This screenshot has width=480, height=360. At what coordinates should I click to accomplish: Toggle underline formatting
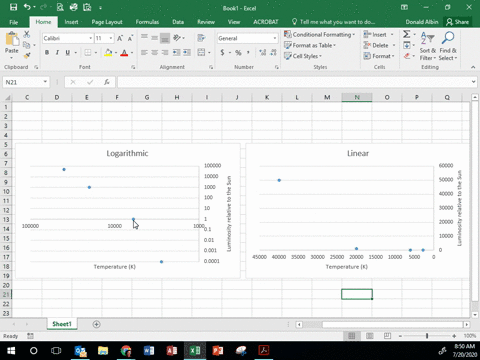(68, 53)
